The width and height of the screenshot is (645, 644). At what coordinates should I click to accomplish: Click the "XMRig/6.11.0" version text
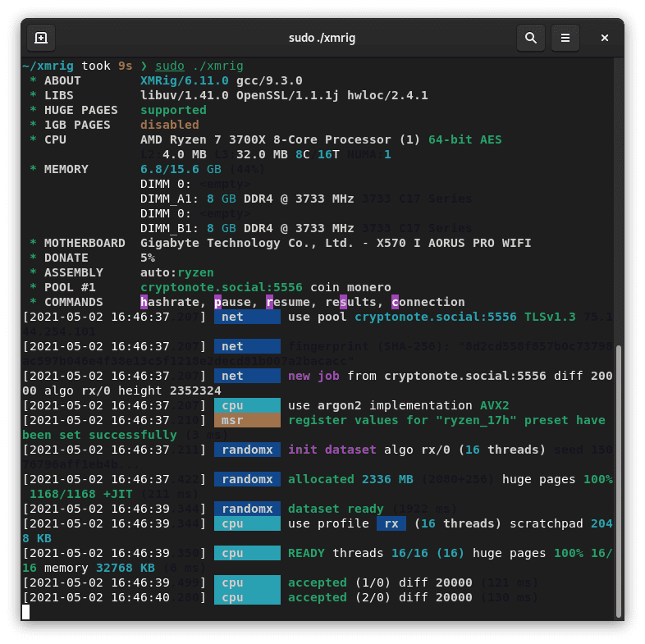[185, 80]
